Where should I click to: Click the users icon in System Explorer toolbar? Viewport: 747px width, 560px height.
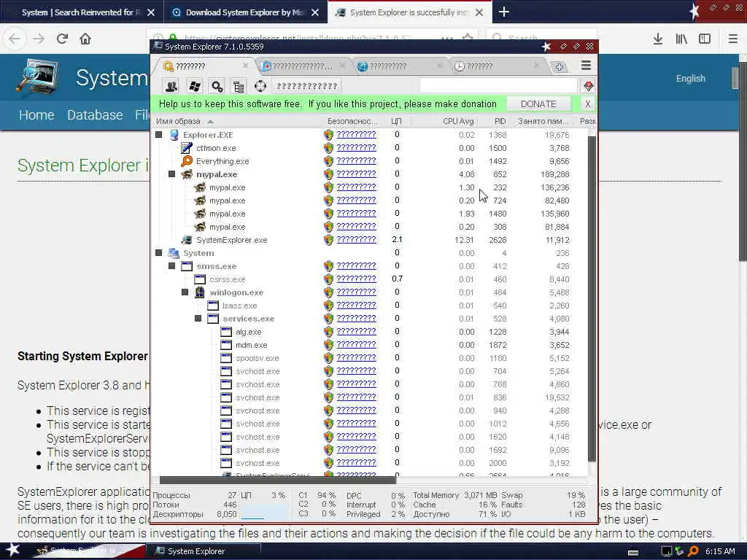171,86
